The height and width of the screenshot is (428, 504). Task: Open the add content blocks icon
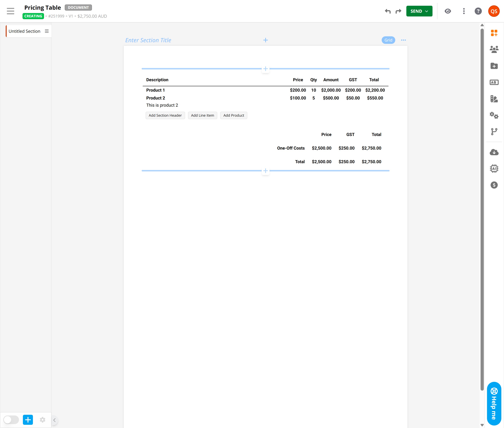tap(494, 33)
